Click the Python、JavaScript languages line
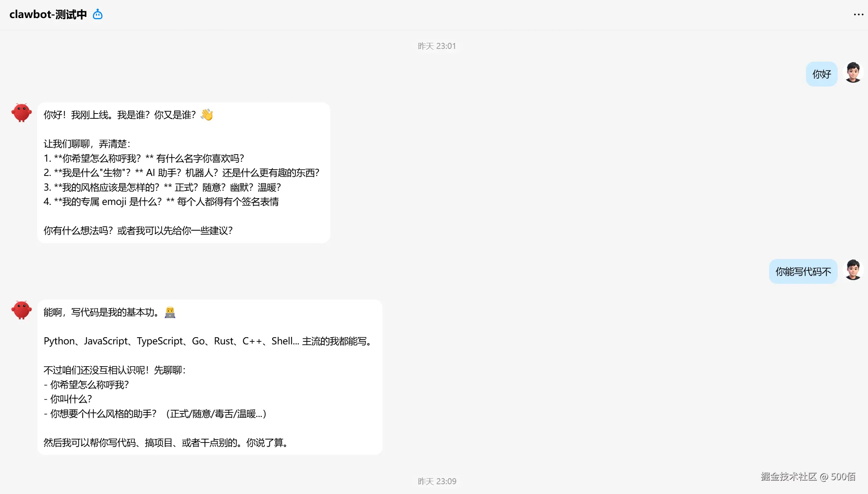The width and height of the screenshot is (868, 494). click(209, 341)
